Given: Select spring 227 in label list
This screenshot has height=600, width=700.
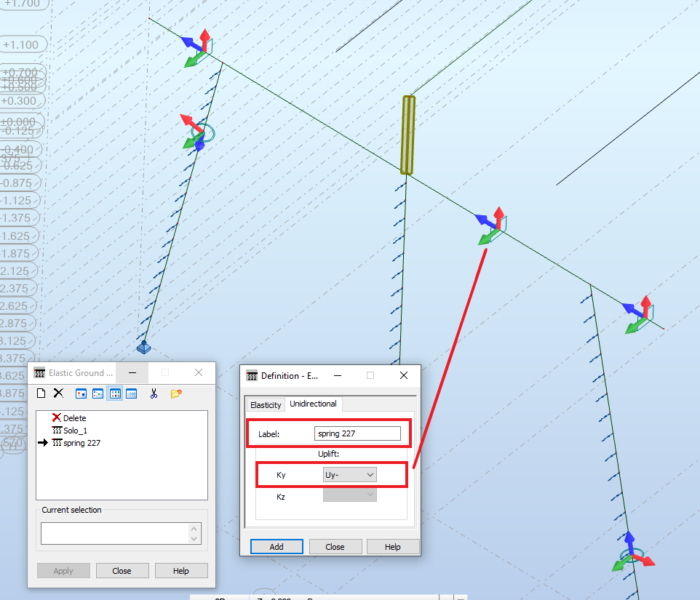Looking at the screenshot, I should pos(76,443).
